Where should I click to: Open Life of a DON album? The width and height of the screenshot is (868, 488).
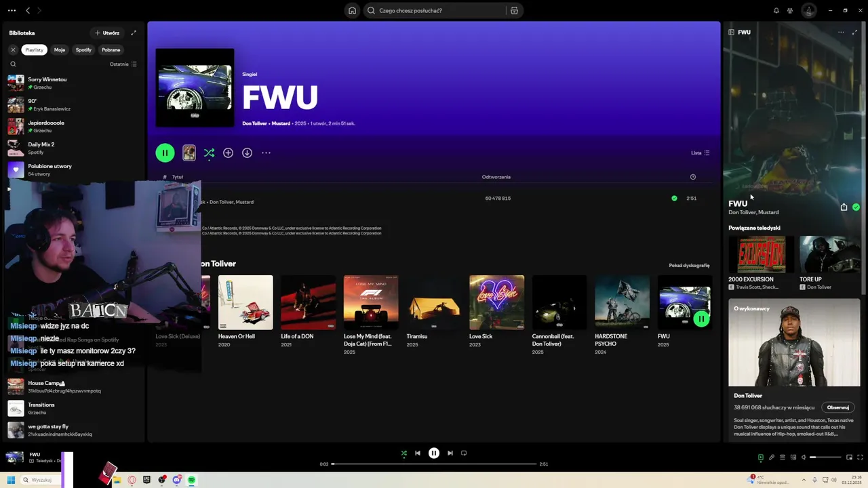tap(308, 311)
